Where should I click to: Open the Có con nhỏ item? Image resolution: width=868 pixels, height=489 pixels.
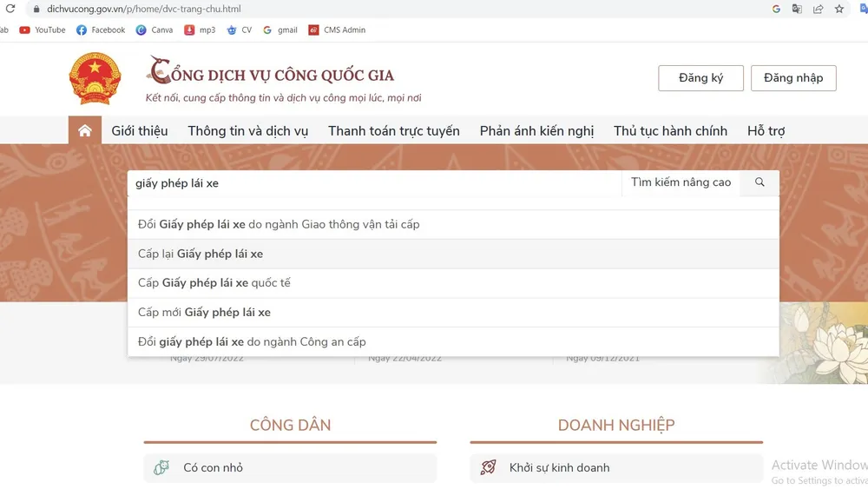coord(290,467)
